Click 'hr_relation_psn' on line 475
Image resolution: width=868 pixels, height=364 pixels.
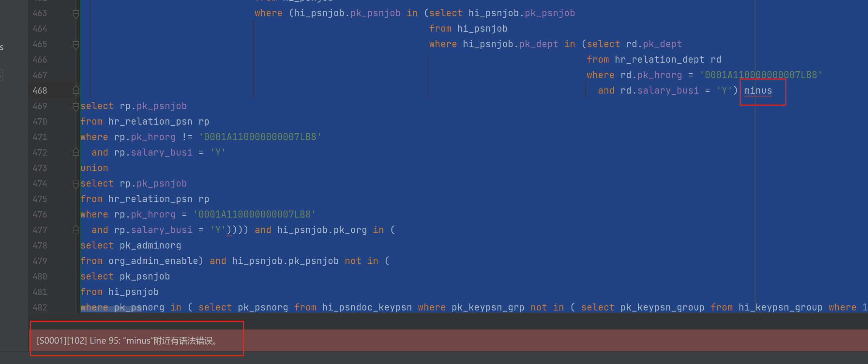tap(151, 199)
